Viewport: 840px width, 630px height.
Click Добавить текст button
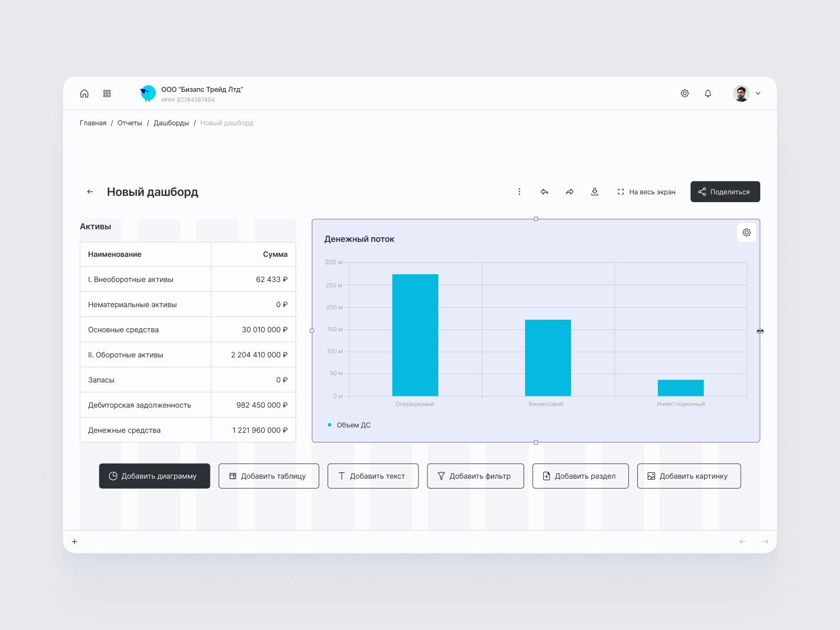coord(373,476)
